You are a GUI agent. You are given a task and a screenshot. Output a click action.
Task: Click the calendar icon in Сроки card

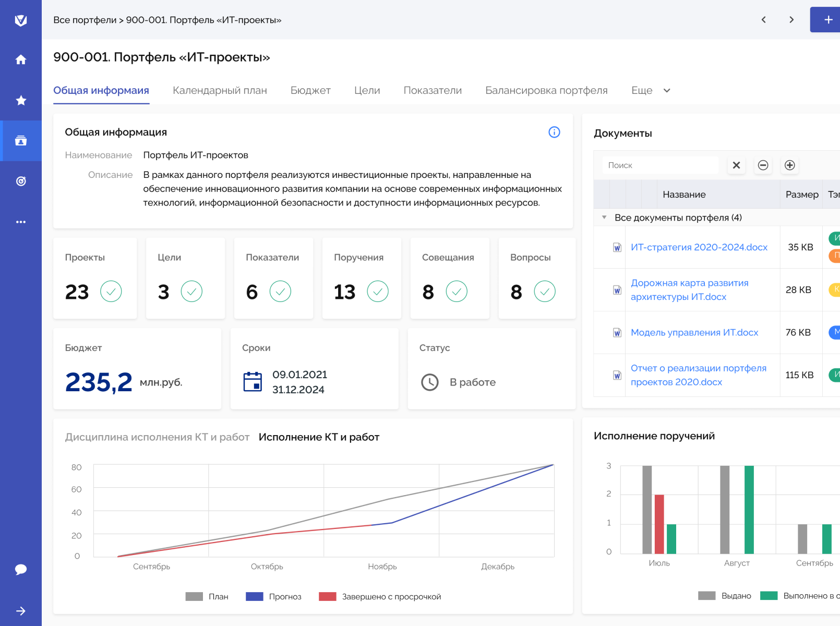click(x=253, y=382)
